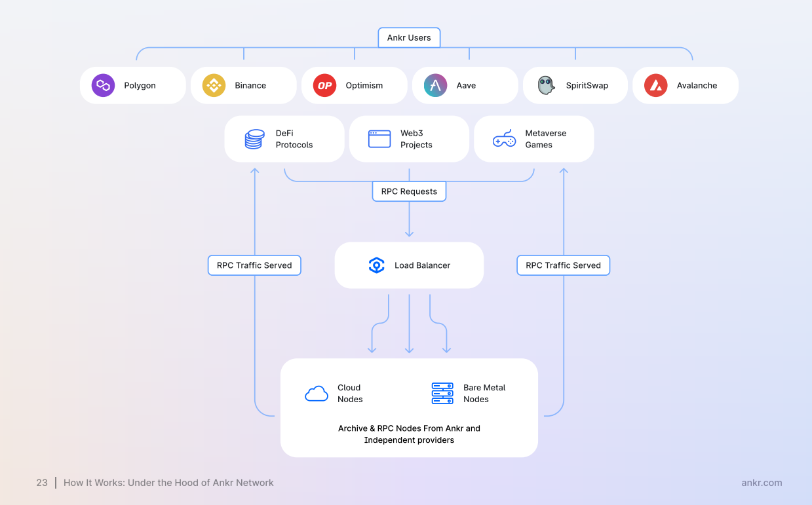Screen dimensions: 812x505
Task: Click the Load Balancer text
Action: 422,265
